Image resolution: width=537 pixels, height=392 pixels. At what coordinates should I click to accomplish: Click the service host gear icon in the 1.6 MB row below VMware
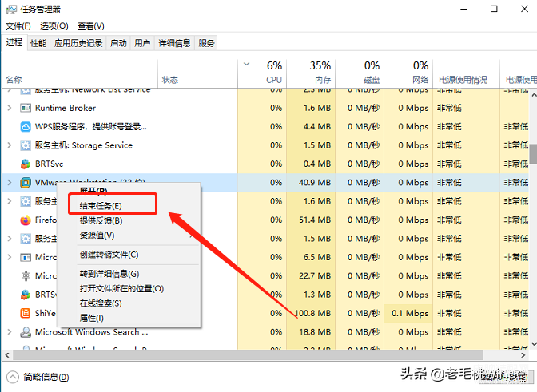(26, 201)
